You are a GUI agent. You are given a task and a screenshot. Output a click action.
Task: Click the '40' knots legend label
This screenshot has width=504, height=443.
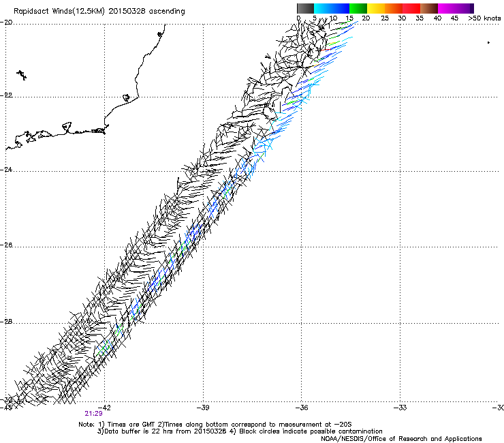click(x=437, y=18)
